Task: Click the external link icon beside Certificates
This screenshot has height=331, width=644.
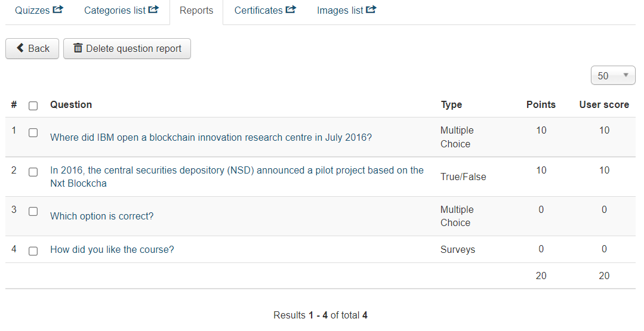Action: [x=291, y=10]
